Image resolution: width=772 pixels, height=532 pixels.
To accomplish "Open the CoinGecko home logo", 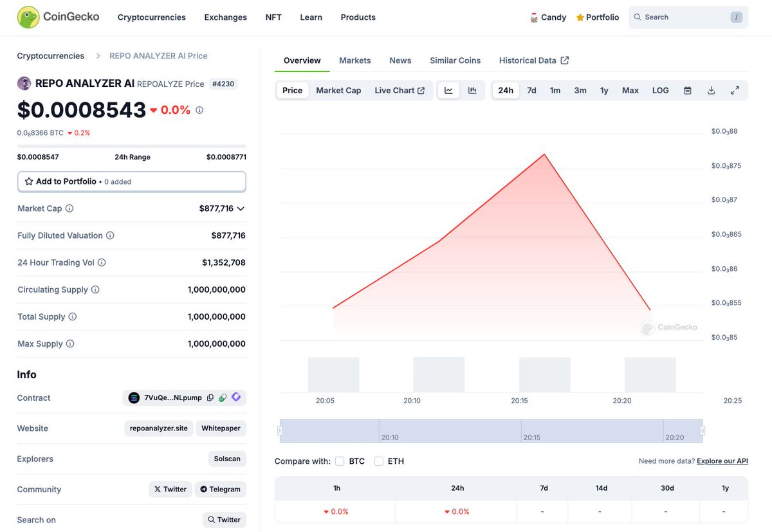I will 59,17.
